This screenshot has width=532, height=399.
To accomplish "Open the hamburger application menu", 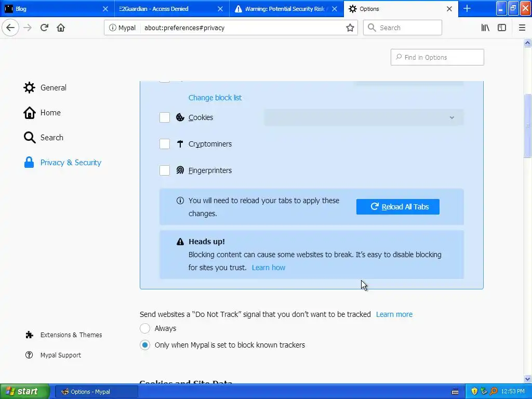I will coord(522,28).
